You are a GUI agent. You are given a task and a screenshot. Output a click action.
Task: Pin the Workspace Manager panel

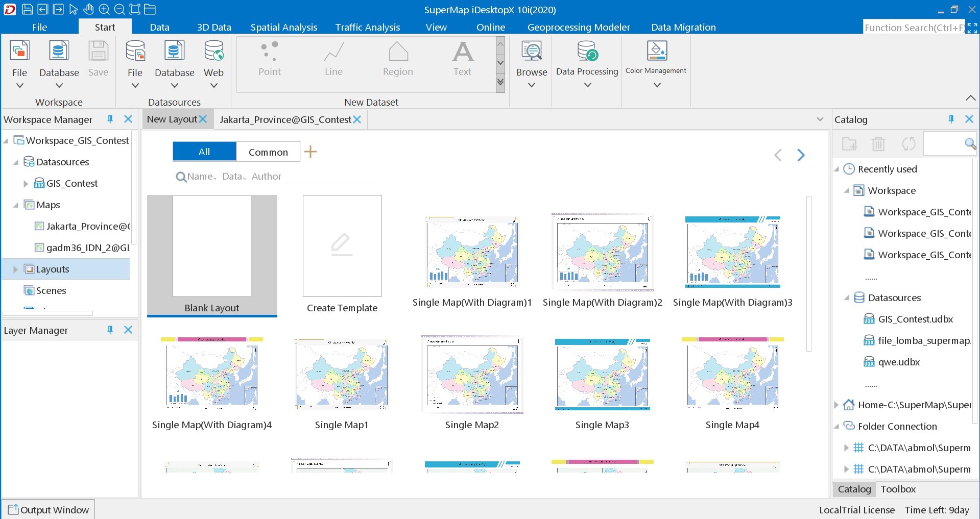click(x=110, y=119)
